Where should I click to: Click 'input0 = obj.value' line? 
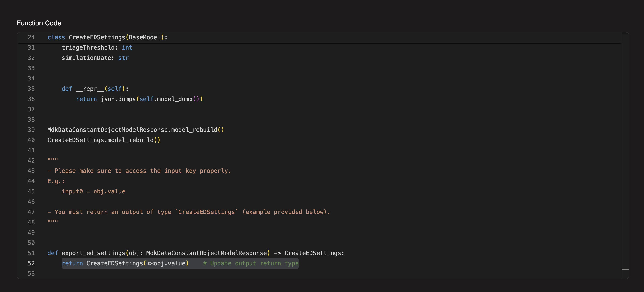click(x=94, y=191)
